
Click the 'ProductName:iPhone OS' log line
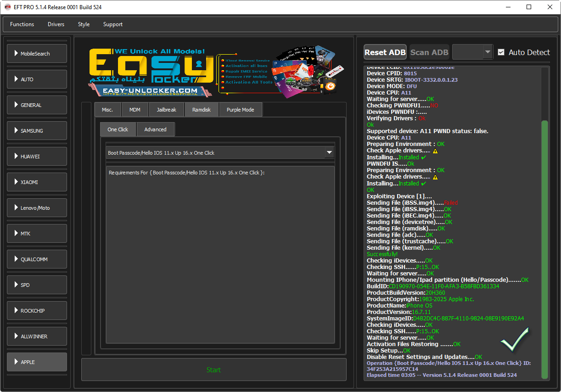[x=399, y=305]
